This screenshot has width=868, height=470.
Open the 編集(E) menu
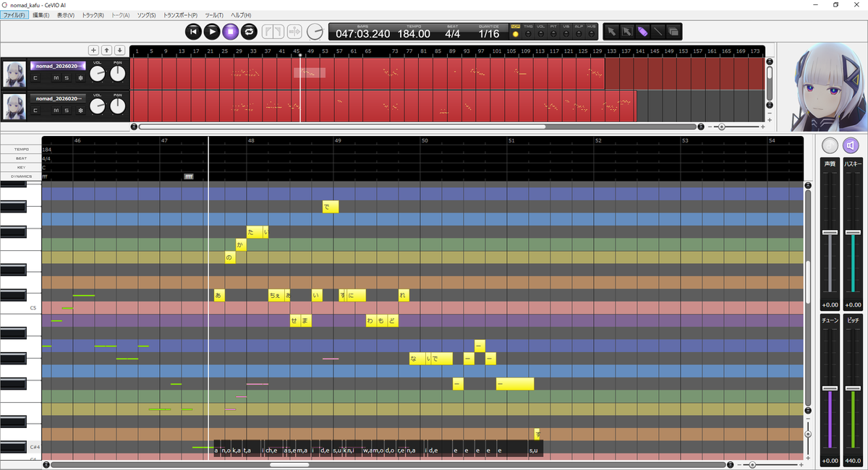click(x=41, y=15)
